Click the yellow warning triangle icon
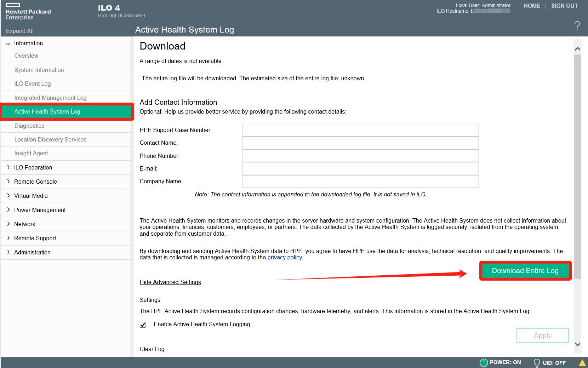This screenshot has width=588, height=368. (582, 363)
